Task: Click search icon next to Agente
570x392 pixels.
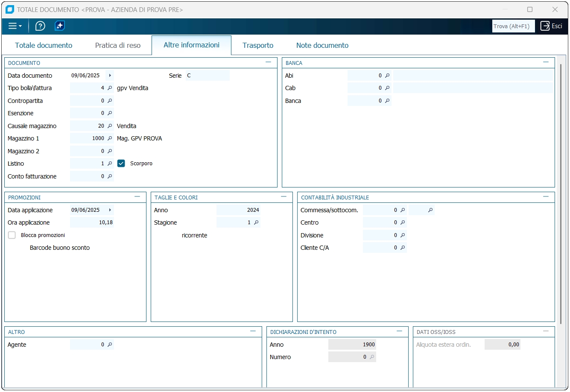Action: 110,345
